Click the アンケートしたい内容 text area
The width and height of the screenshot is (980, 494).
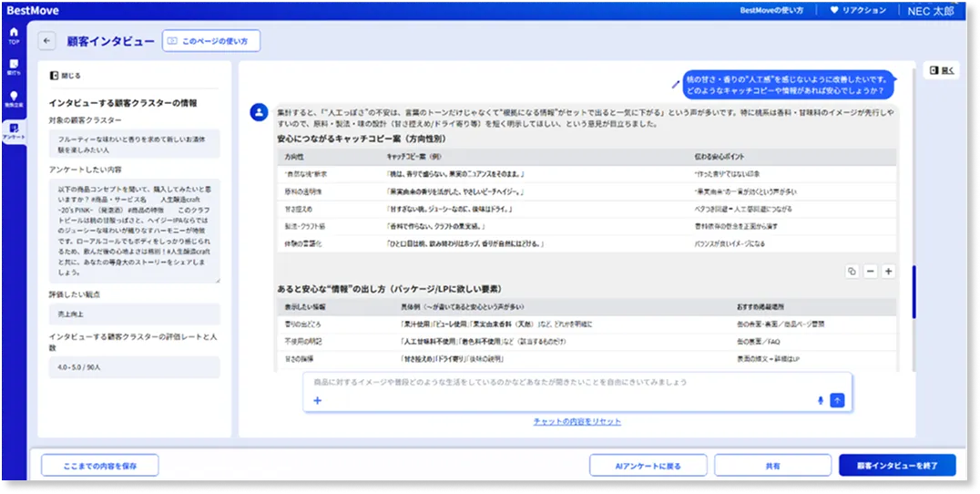(135, 232)
